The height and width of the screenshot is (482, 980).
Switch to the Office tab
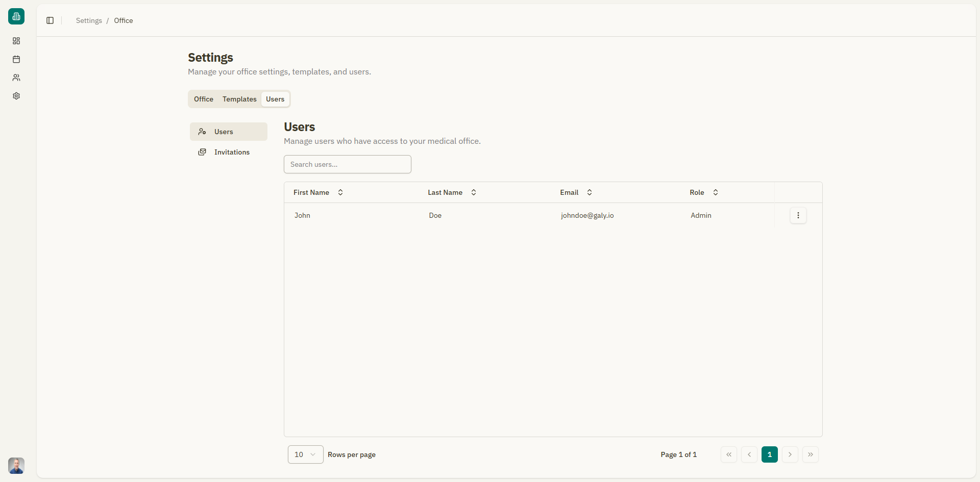(204, 99)
